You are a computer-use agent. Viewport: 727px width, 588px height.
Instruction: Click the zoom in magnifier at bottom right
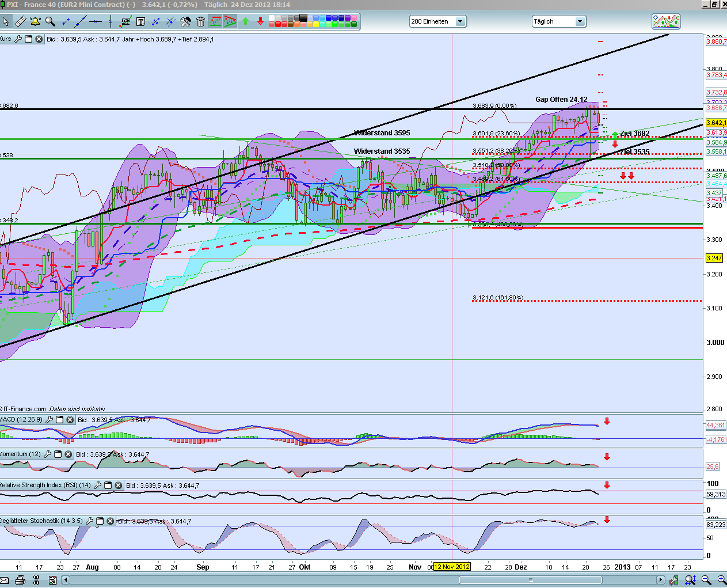click(x=722, y=580)
